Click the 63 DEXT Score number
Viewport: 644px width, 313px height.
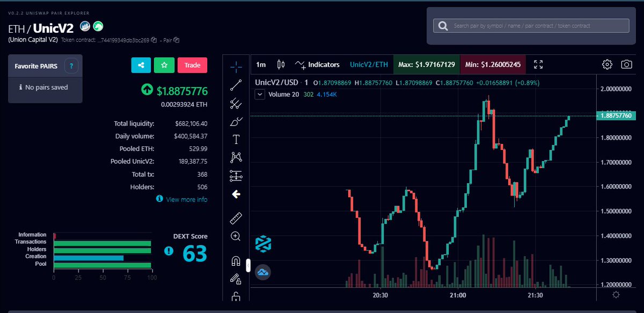(195, 253)
